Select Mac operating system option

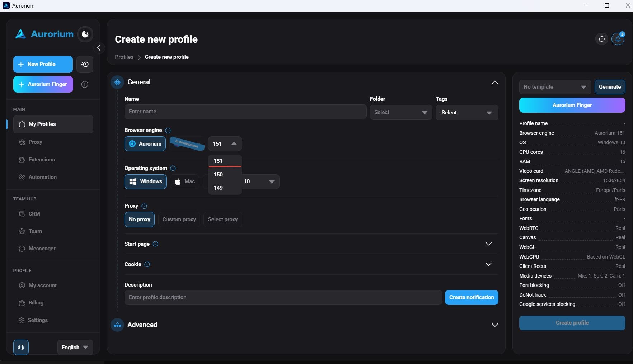[185, 181]
